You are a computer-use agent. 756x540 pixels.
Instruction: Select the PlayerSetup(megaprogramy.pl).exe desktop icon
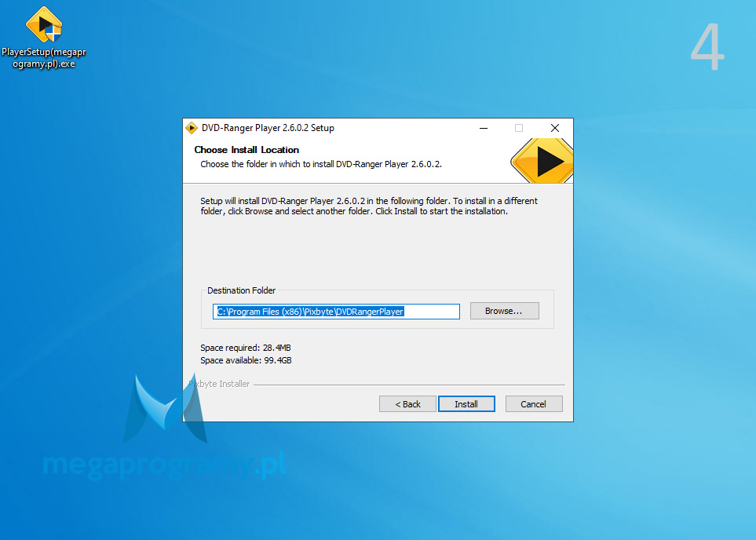click(43, 38)
